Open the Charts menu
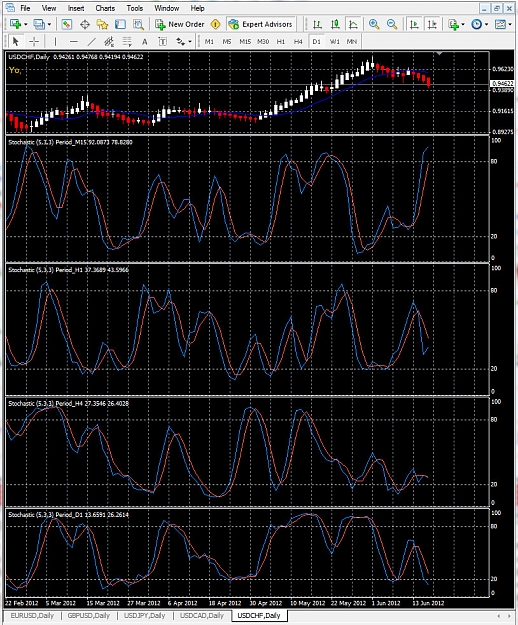This screenshot has height=625, width=518. [105, 8]
